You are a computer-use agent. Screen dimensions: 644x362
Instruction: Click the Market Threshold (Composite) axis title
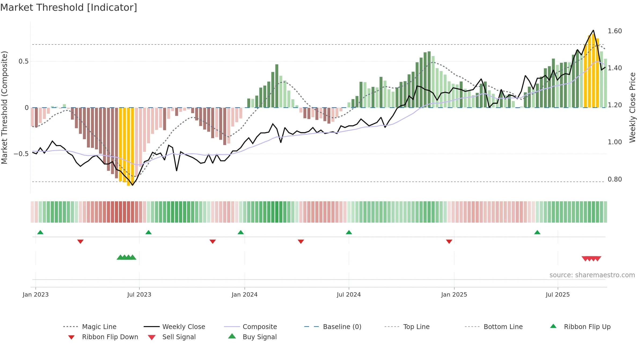tap(4, 108)
